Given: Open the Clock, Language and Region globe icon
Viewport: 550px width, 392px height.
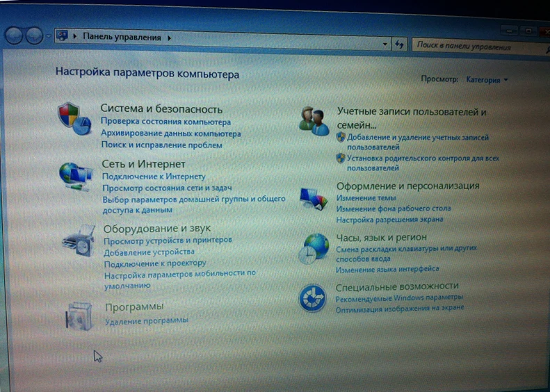Looking at the screenshot, I should (314, 249).
